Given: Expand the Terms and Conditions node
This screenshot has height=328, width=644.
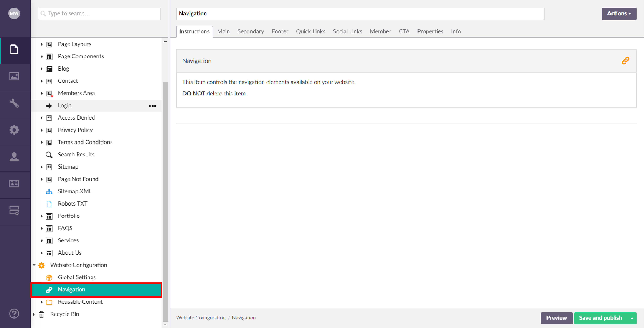Looking at the screenshot, I should [x=42, y=142].
